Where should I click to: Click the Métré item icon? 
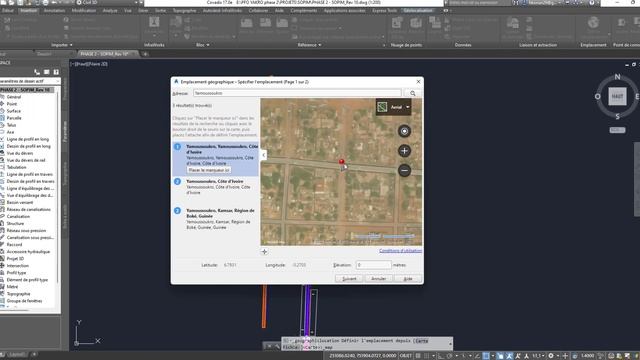pos(2,287)
